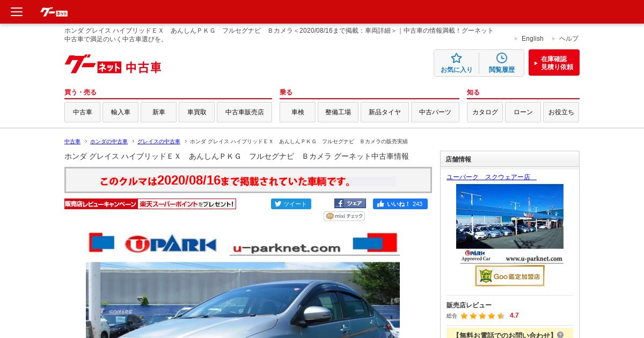The height and width of the screenshot is (338, 644).
Task: Select 新品タイヤ menu item
Action: point(385,112)
